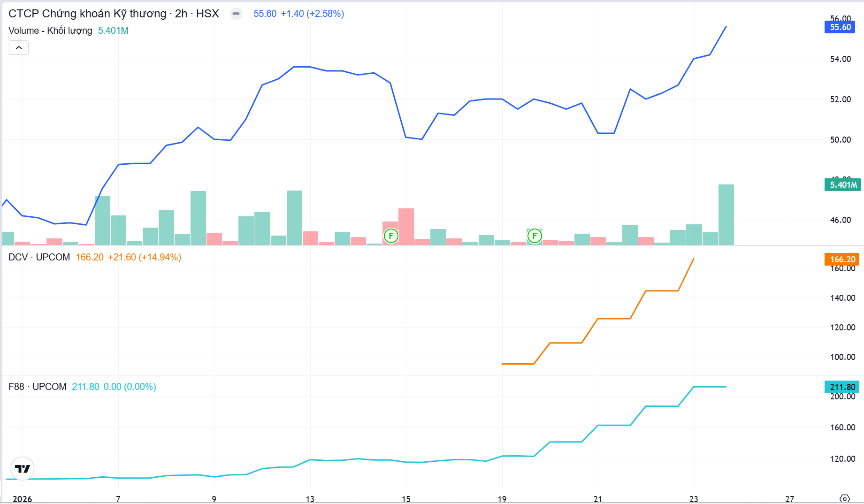
Task: Click the 54.00 price axis label
Action: click(x=840, y=59)
